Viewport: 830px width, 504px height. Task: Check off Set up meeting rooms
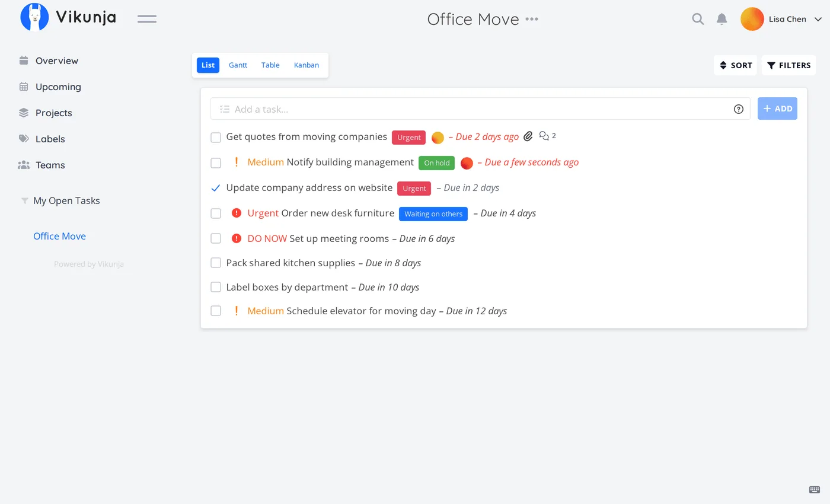216,238
